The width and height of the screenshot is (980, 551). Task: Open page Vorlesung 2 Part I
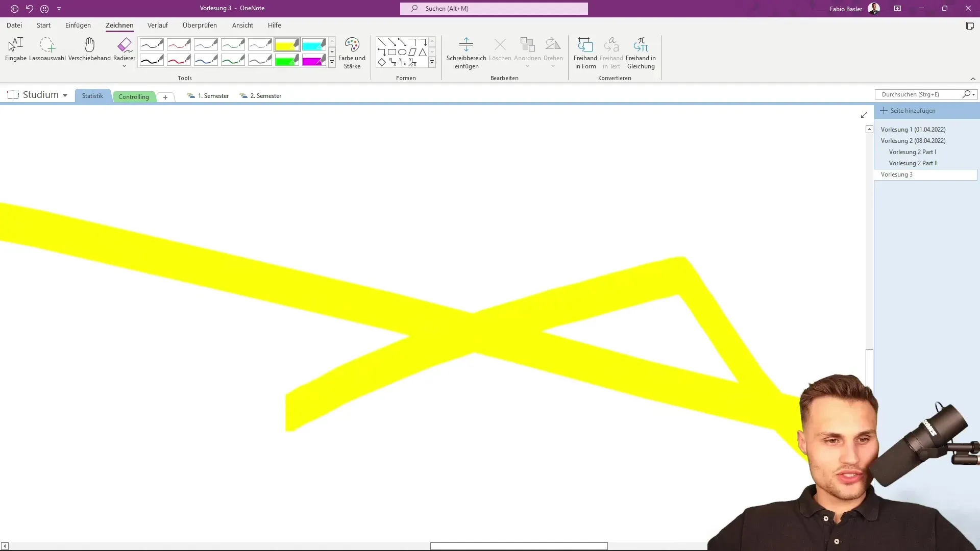click(x=912, y=152)
